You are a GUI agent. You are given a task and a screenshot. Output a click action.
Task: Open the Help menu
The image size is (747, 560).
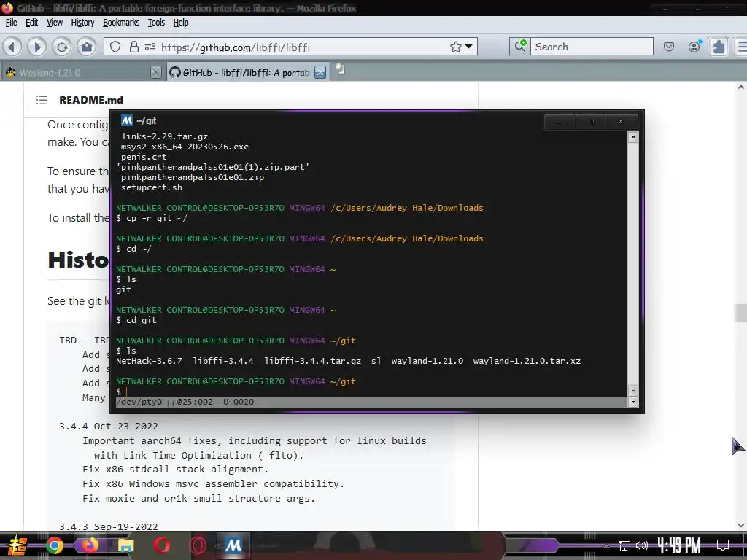181,23
